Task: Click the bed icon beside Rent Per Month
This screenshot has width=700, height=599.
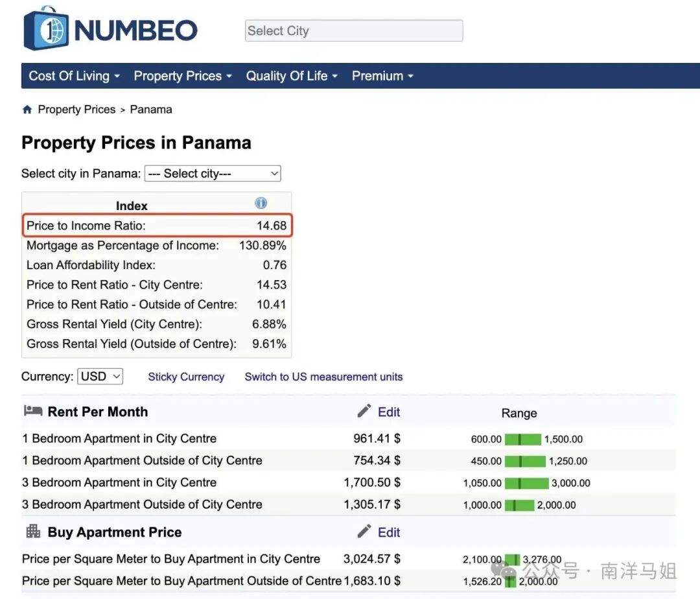Action: [33, 410]
